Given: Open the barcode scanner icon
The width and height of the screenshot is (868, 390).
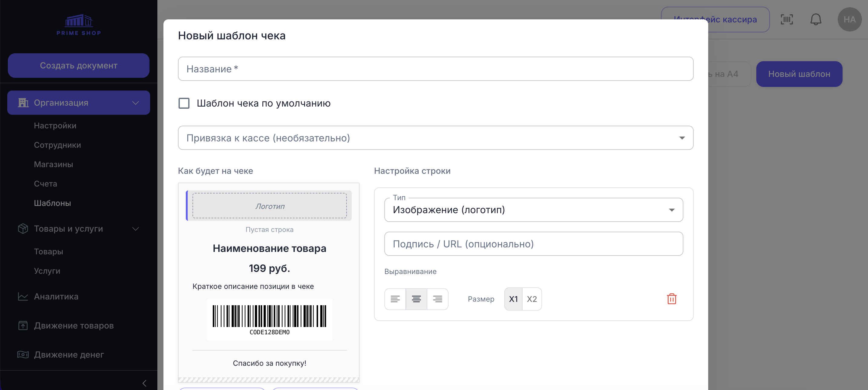Looking at the screenshot, I should click(x=787, y=20).
